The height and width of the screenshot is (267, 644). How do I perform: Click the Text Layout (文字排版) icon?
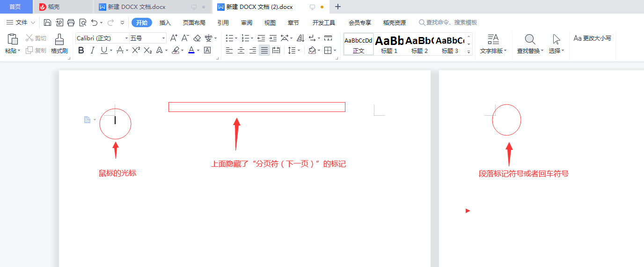pos(493,39)
